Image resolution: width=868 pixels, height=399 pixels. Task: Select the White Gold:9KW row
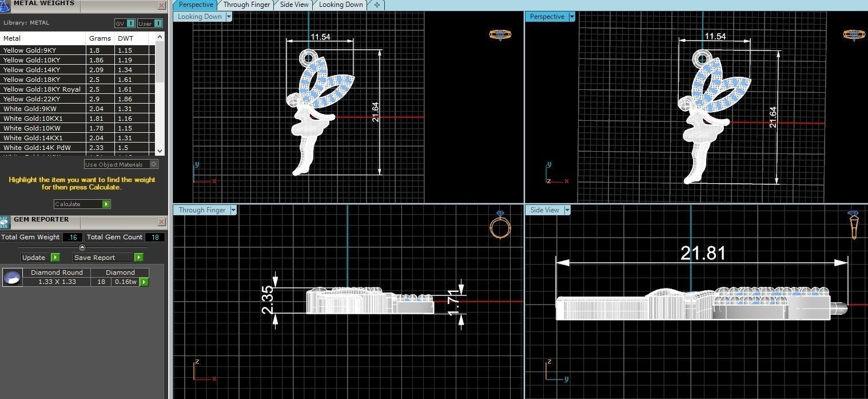(x=77, y=109)
